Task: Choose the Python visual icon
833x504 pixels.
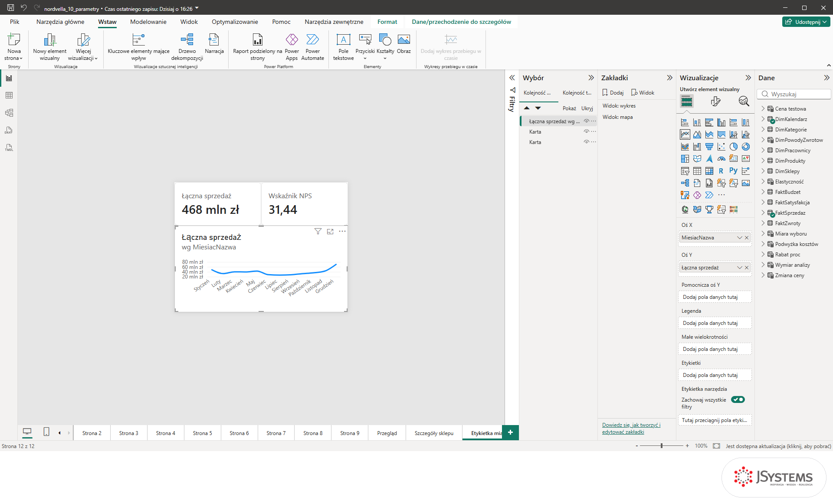Action: pyautogui.click(x=733, y=171)
